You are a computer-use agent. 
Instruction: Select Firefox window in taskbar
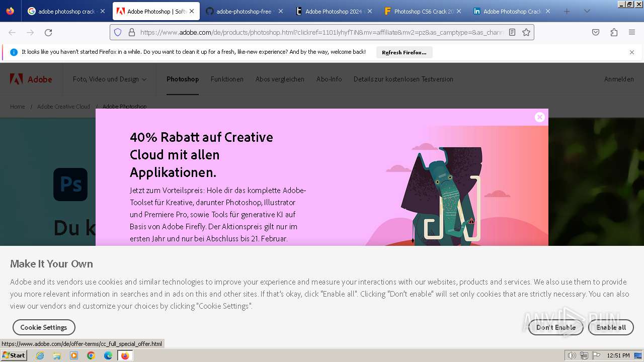pos(125,355)
